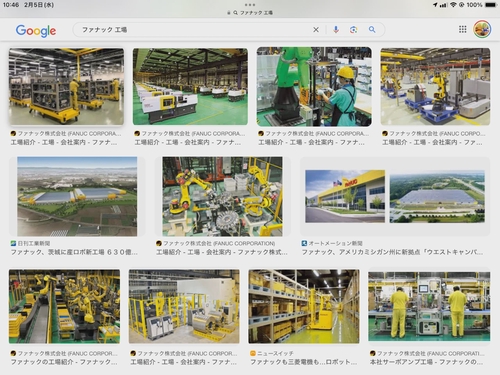Open image of worker beside green robot
Image resolution: width=500 pixels, height=375 pixels.
click(x=314, y=86)
